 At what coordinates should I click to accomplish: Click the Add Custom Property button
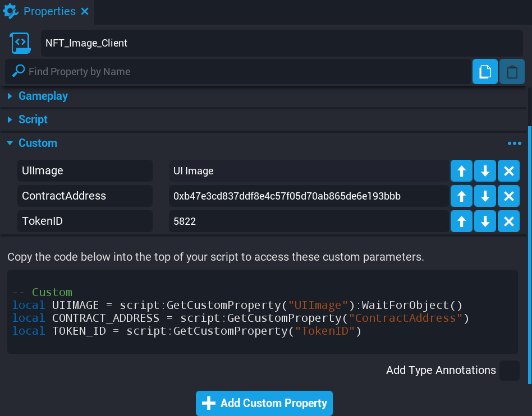point(264,403)
